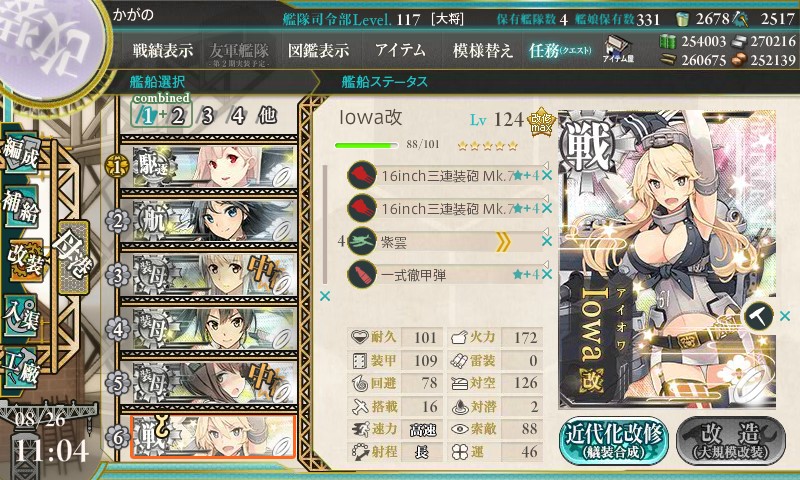This screenshot has height=480, width=800.
Task: Open the 工廠 factory sidebar icon
Action: coord(21,366)
